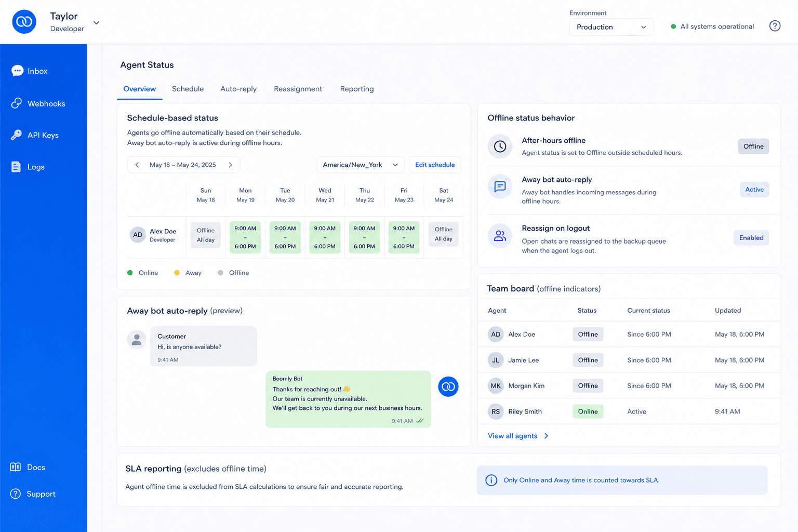Screen dimensions: 798x532
Task: Switch to the Overview tab
Action: point(140,89)
